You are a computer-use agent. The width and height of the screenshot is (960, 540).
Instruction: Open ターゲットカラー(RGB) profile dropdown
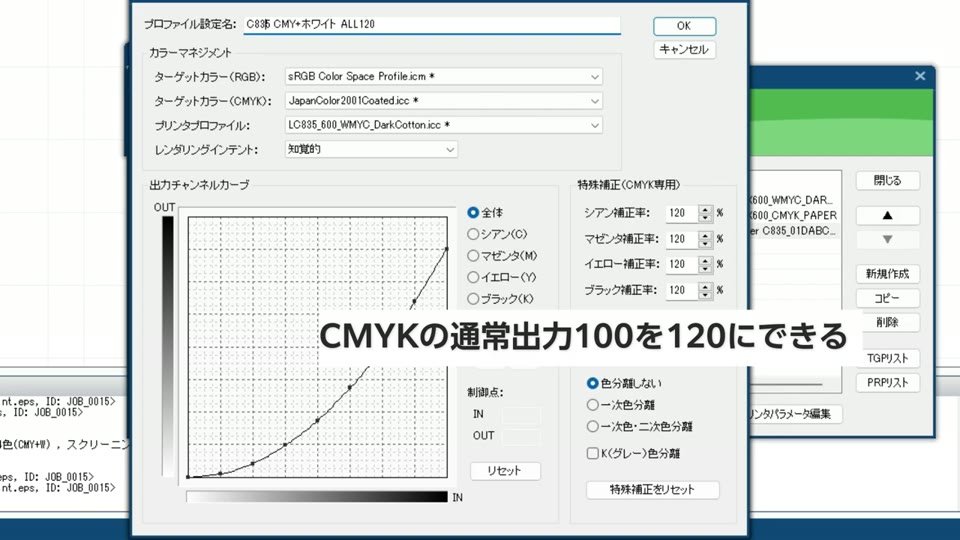[443, 77]
